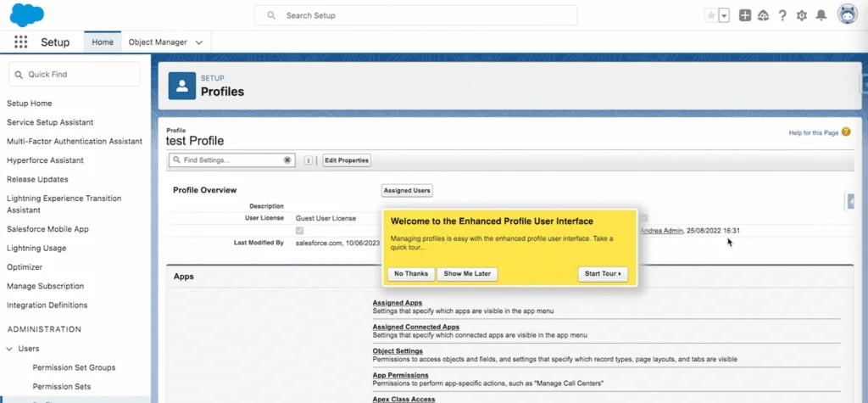Screen dimensions: 868x403
Task: Open Permission Sets under Users
Action: [61, 386]
